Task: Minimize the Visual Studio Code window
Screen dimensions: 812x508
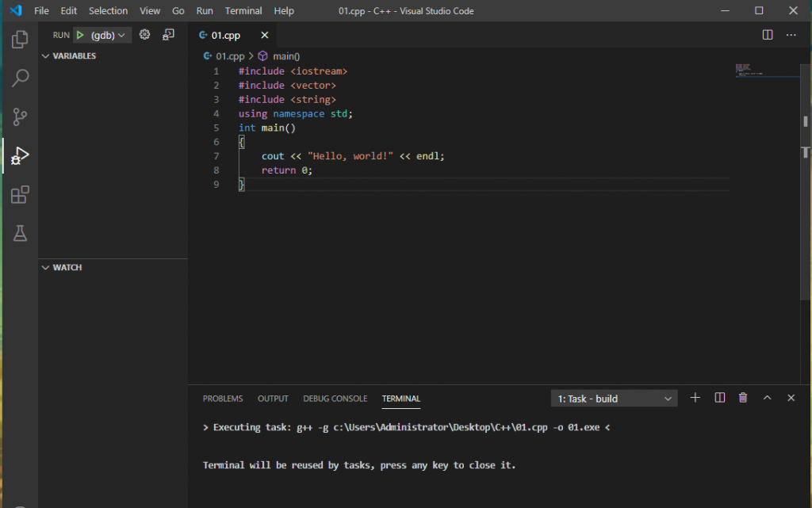Action: 725,10
